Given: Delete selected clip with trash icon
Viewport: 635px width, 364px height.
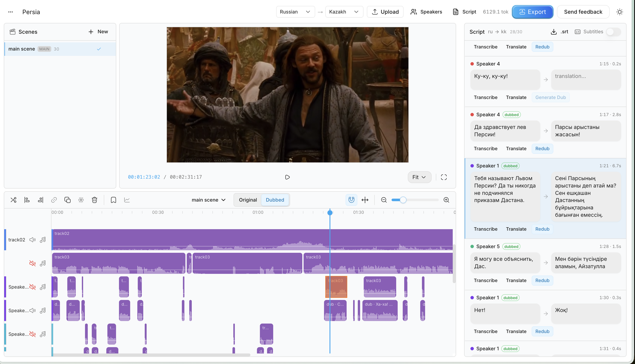Looking at the screenshot, I should [94, 200].
